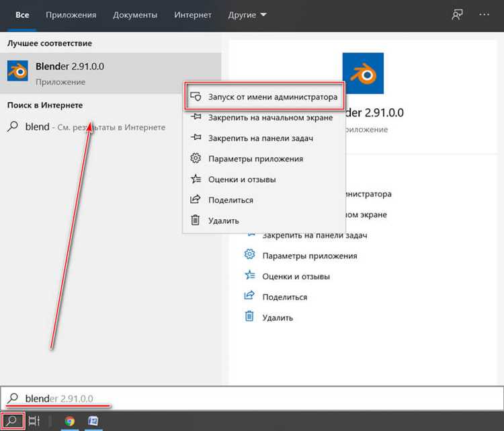This screenshot has height=431, width=504.
Task: Click the taskbar search magnifier button
Action: (x=13, y=421)
